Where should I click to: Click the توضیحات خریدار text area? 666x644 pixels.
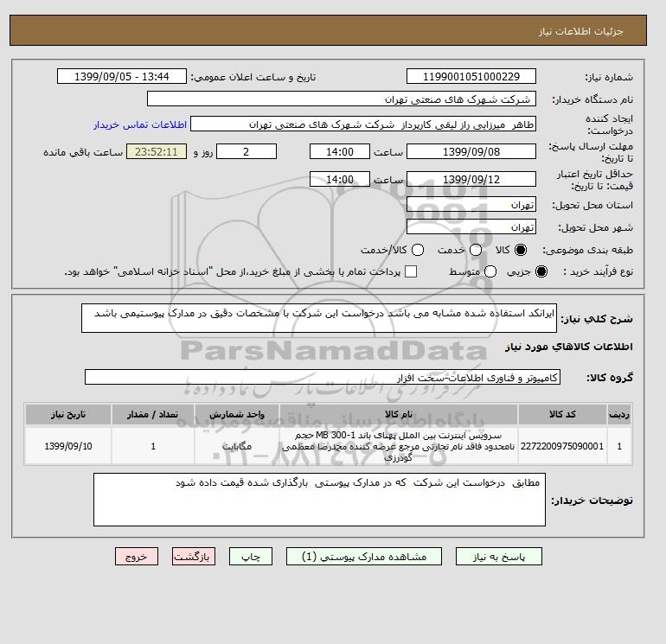pos(319,500)
